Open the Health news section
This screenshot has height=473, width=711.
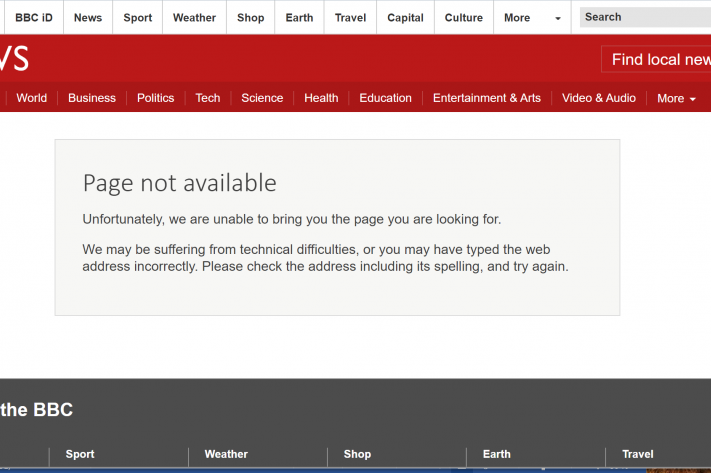coord(321,98)
